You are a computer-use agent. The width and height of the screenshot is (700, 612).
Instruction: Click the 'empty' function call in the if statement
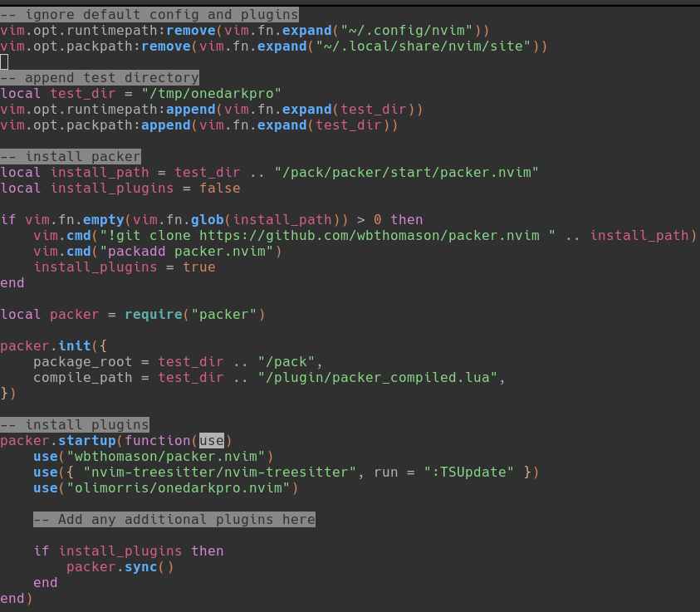[104, 219]
